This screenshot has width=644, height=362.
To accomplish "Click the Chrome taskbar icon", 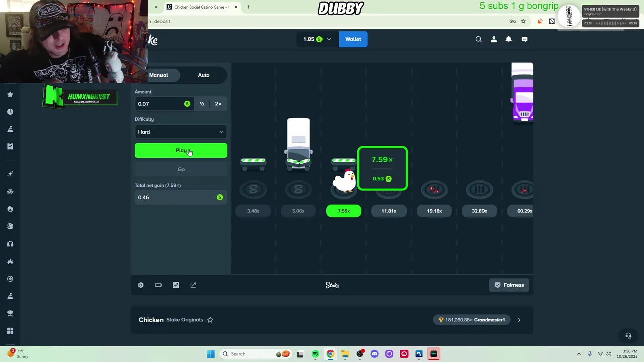I will pyautogui.click(x=330, y=354).
